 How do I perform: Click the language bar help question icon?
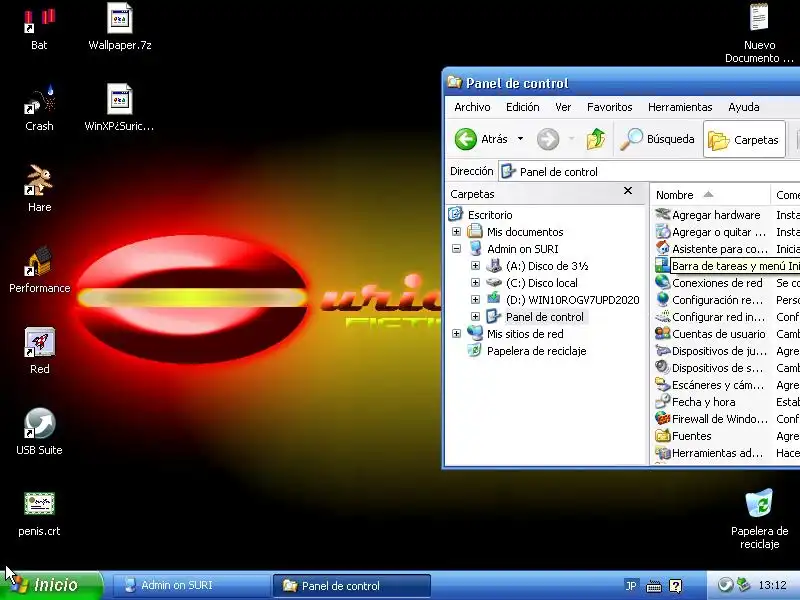676,586
